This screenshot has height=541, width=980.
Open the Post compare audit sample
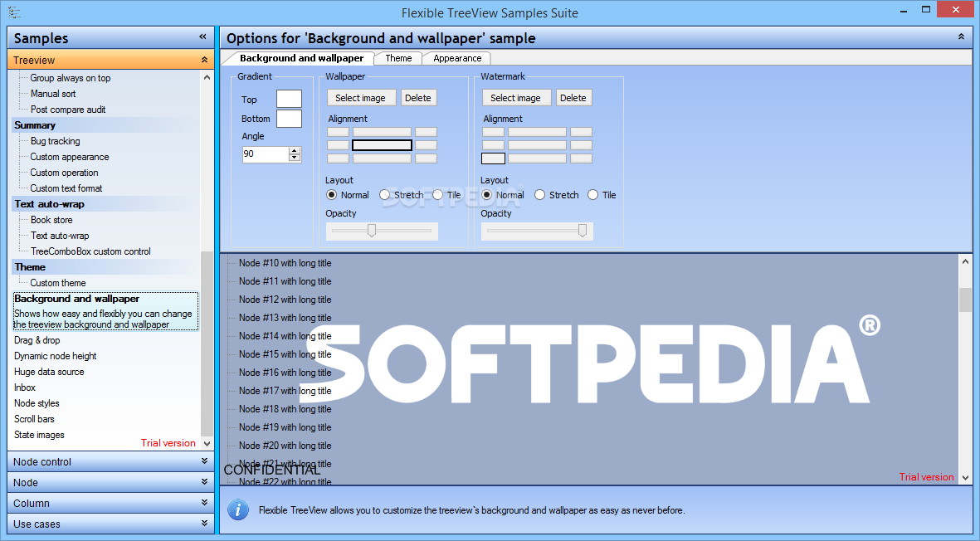pos(68,110)
